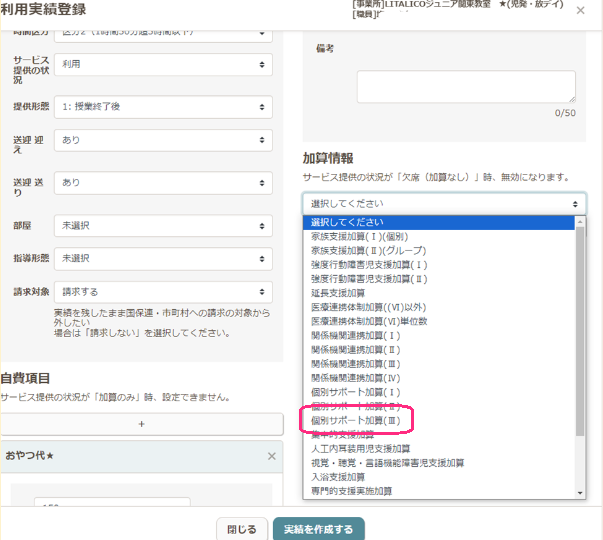Open the サービス提供の状況 dropdown
Screen dimensions: 603x540
tap(162, 64)
